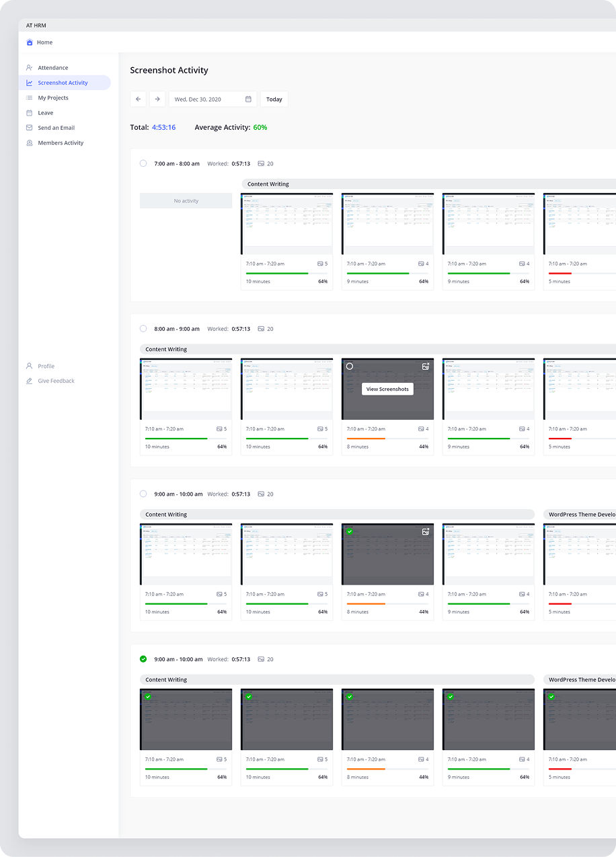Click the Give Feedback pencil icon

point(30,381)
